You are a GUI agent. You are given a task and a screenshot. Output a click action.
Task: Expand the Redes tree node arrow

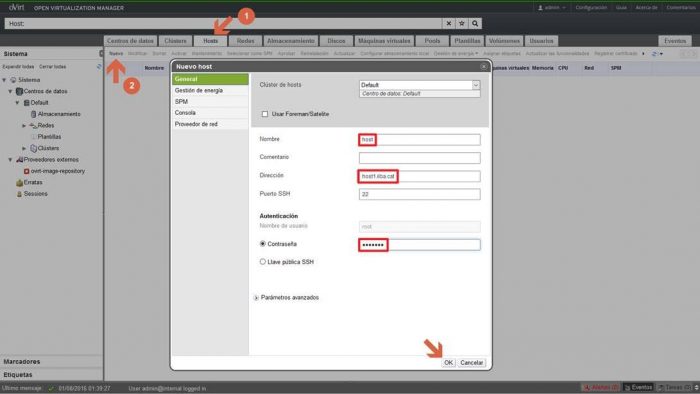pyautogui.click(x=24, y=126)
